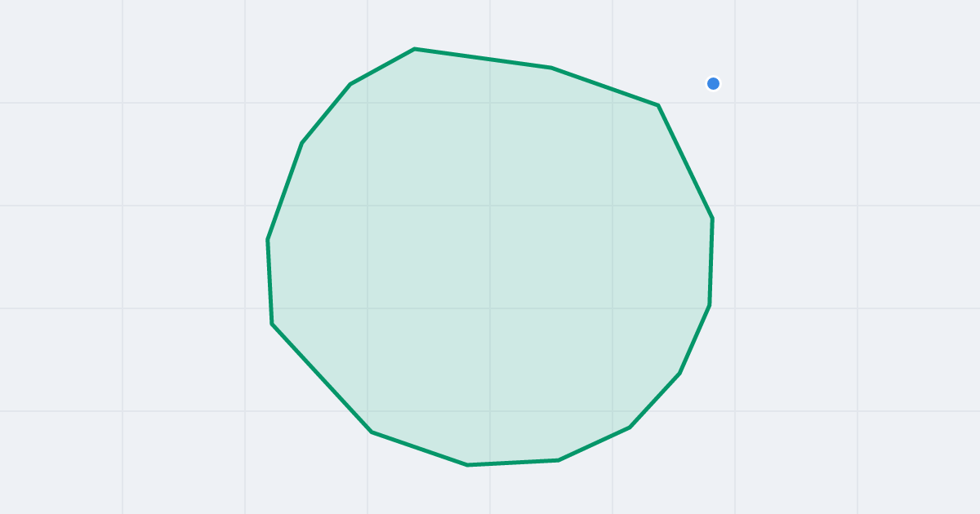Click inside the green filled polygon
This screenshot has height=514, width=980.
(490, 257)
